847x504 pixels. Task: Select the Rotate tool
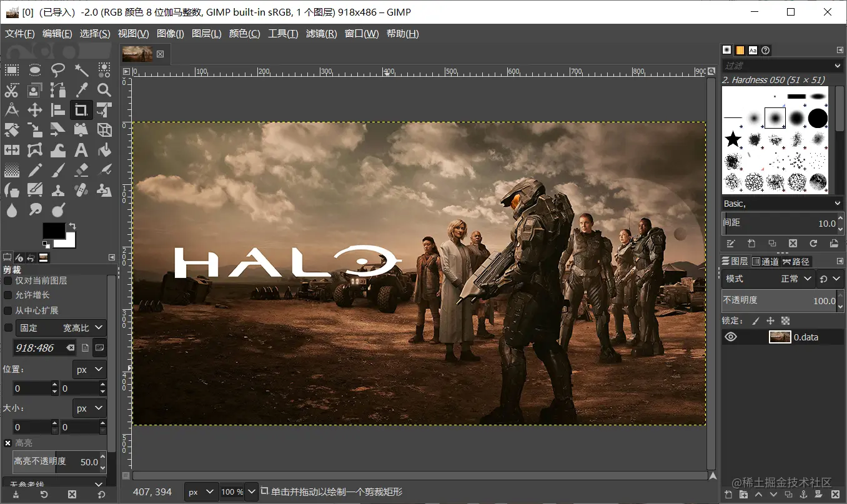click(x=12, y=131)
